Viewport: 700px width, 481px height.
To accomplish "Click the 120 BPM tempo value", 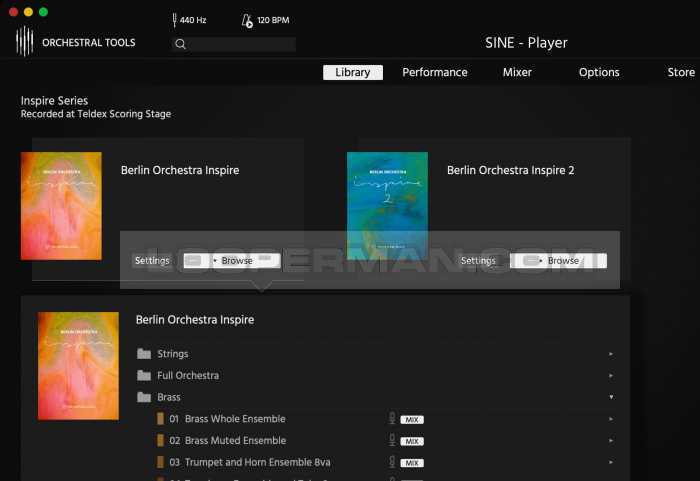I will pos(273,20).
